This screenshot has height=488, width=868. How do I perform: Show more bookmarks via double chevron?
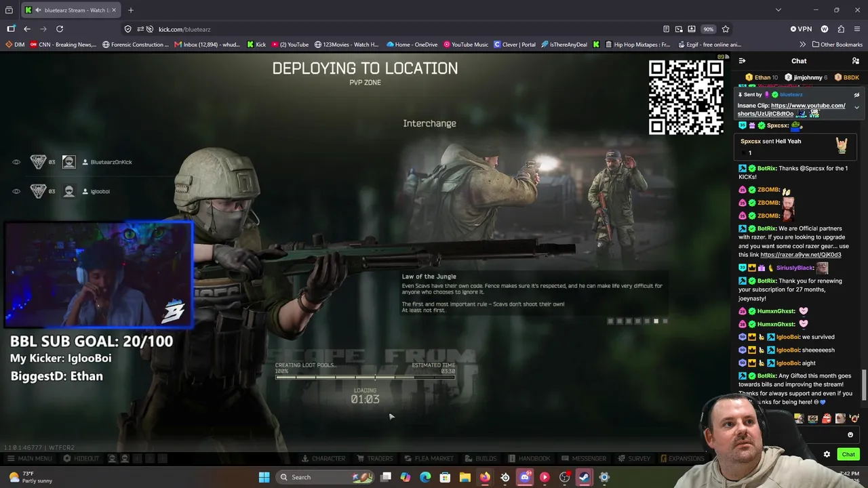point(803,45)
